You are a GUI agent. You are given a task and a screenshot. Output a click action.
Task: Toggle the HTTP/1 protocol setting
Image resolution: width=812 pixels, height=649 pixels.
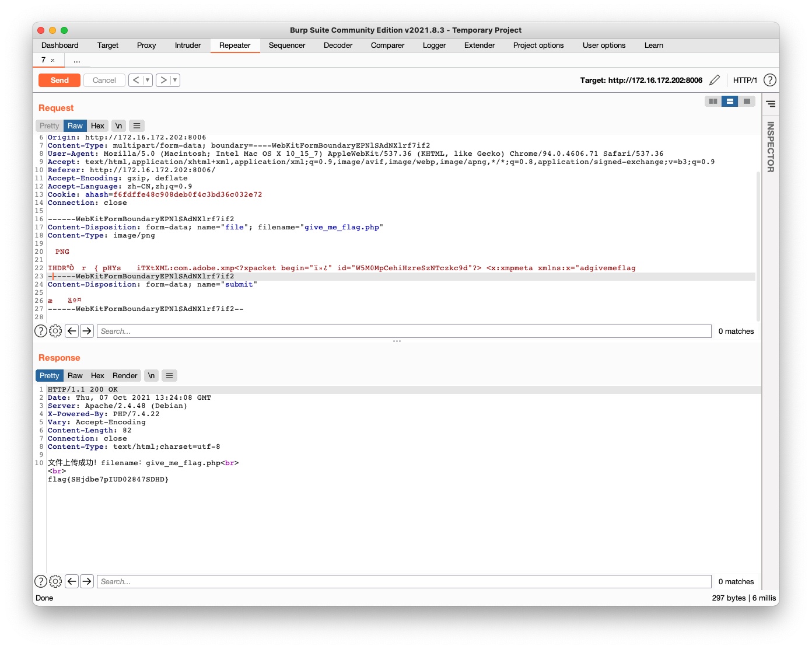[x=745, y=80]
